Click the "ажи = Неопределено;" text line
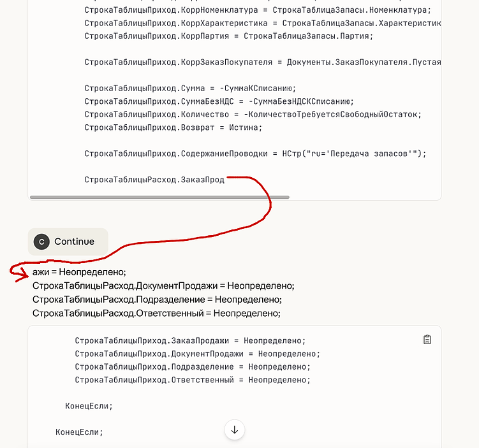 [x=79, y=272]
